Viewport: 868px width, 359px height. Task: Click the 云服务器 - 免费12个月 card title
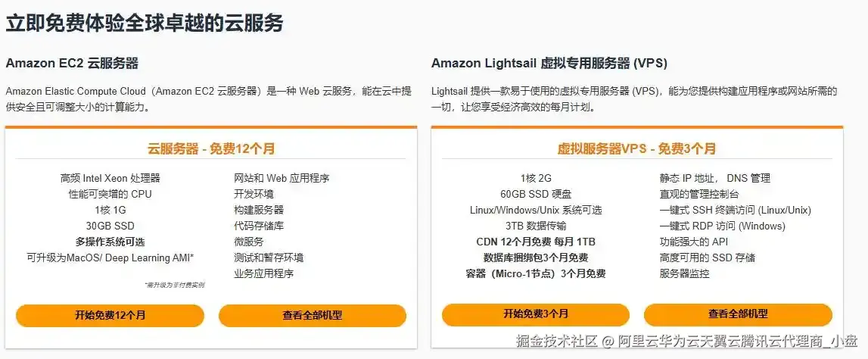point(210,148)
